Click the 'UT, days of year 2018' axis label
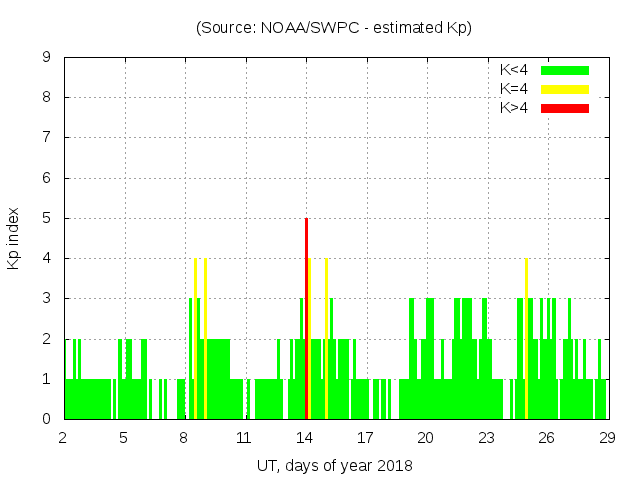640x480 pixels. click(x=334, y=465)
